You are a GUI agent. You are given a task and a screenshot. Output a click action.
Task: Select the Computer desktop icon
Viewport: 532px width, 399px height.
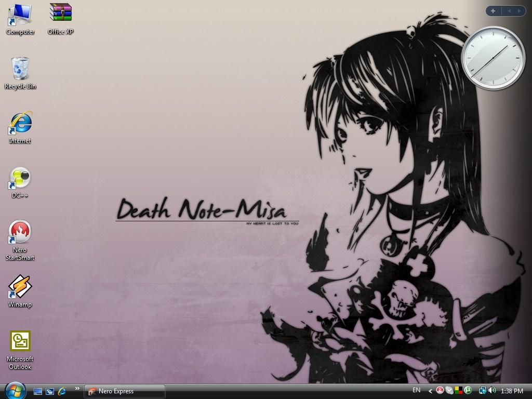click(20, 19)
